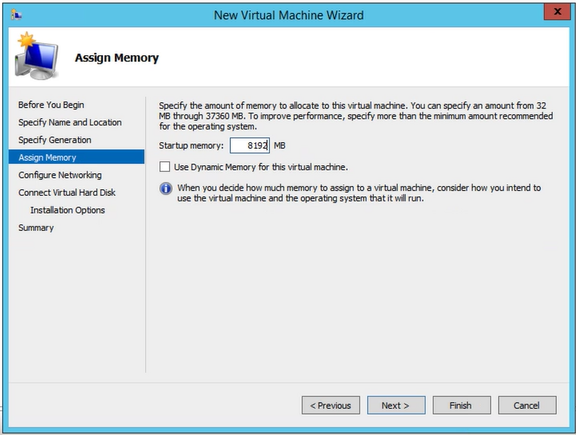The width and height of the screenshot is (576, 435).
Task: Jump to Configure Networking step
Action: point(60,175)
